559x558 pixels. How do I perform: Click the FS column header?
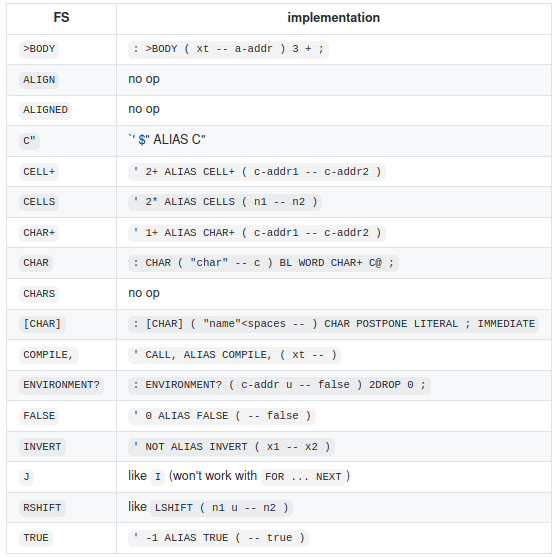pyautogui.click(x=61, y=17)
